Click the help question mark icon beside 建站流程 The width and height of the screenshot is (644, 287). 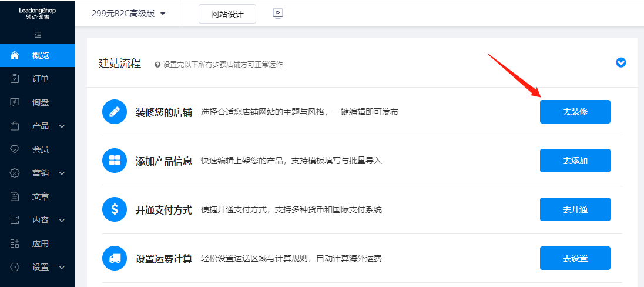click(157, 65)
